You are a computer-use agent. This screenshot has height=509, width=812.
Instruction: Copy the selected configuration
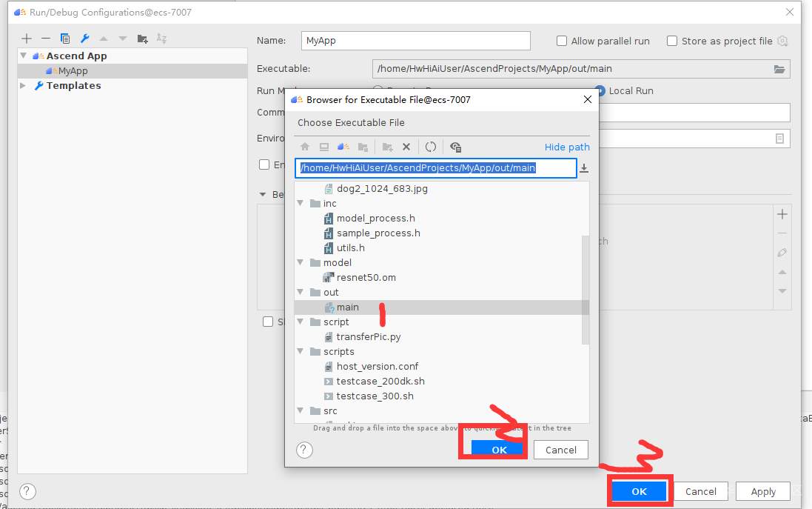tap(64, 39)
